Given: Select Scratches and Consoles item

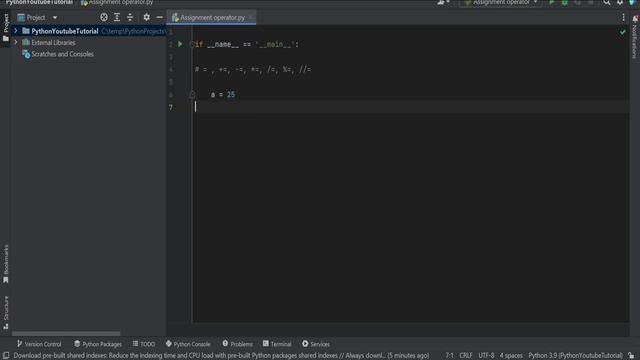Looking at the screenshot, I should [x=62, y=54].
